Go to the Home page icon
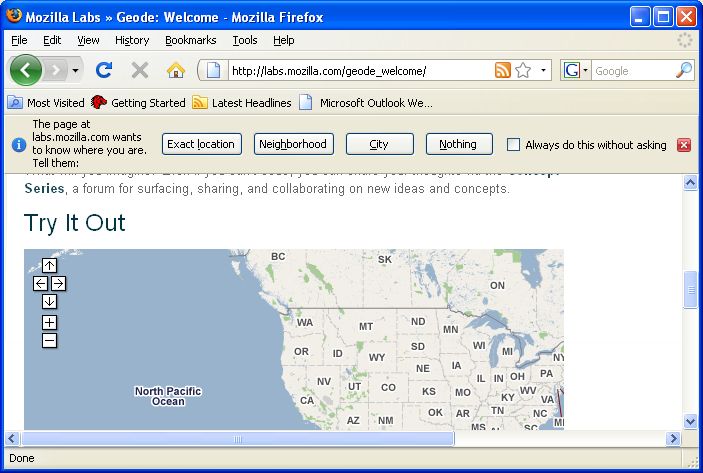This screenshot has height=473, width=703. 176,70
